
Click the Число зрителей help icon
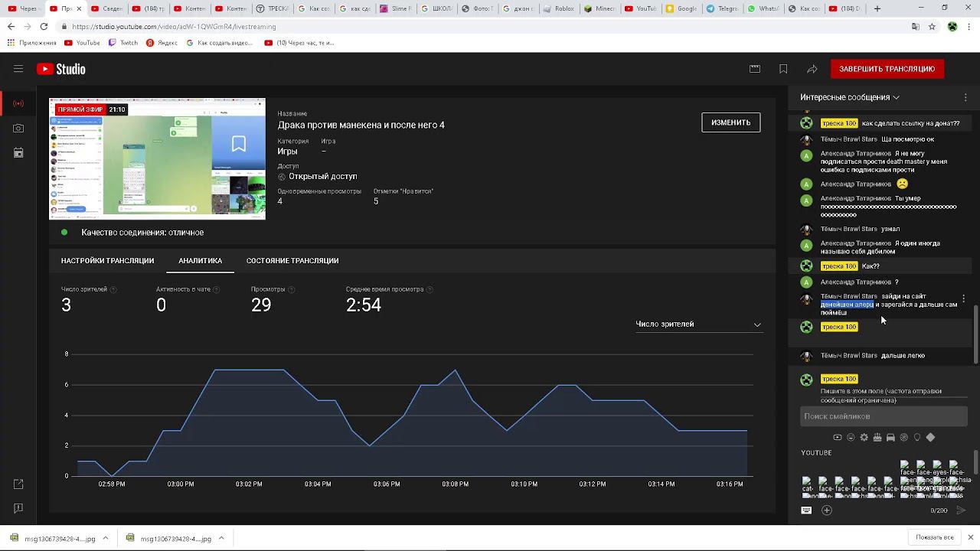click(113, 290)
